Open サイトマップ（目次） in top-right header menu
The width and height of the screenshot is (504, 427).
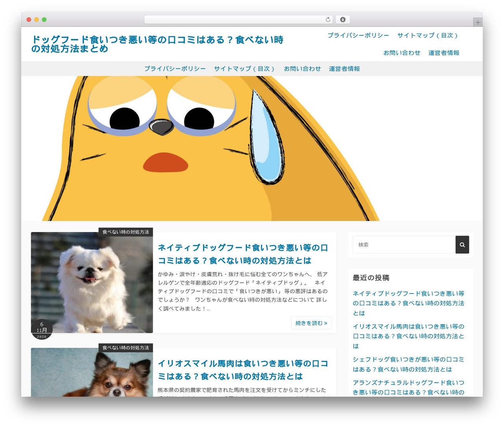(x=428, y=35)
